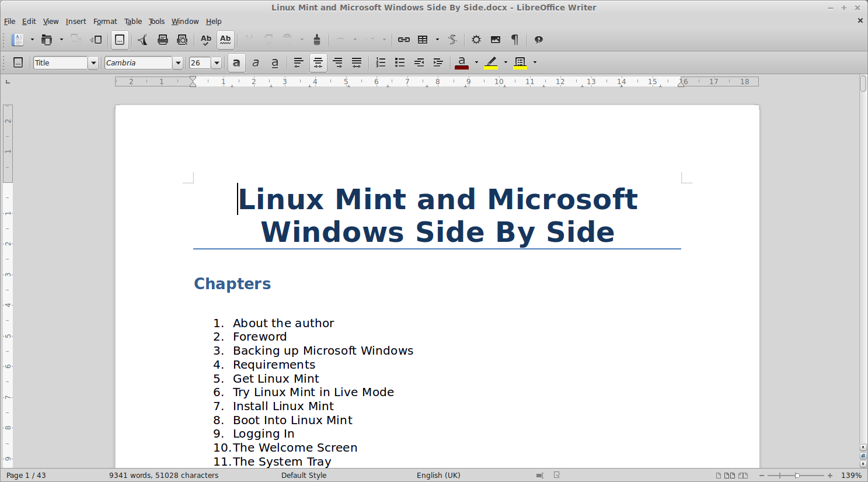Open the Window menu
The image size is (868, 482).
click(x=185, y=22)
